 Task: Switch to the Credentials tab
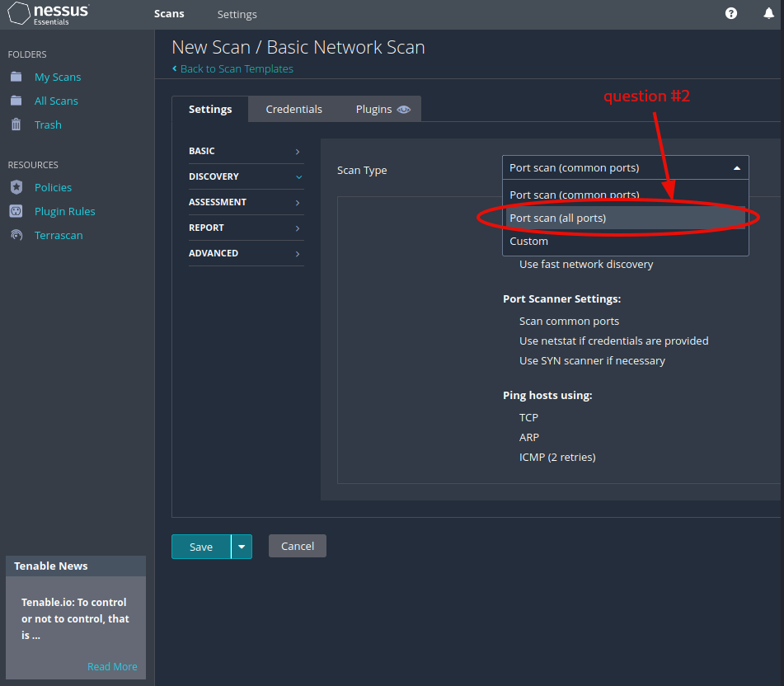(x=293, y=109)
